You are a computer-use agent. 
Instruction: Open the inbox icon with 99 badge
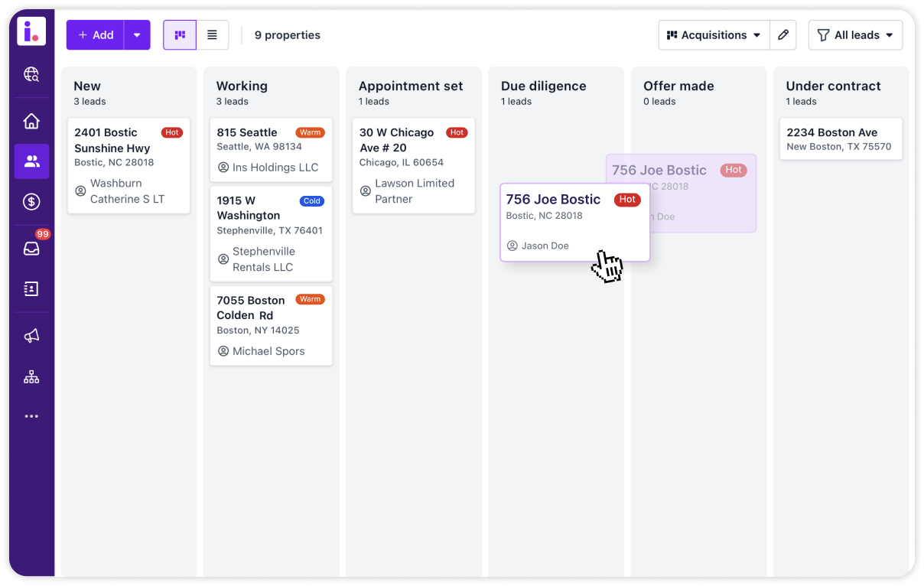31,248
